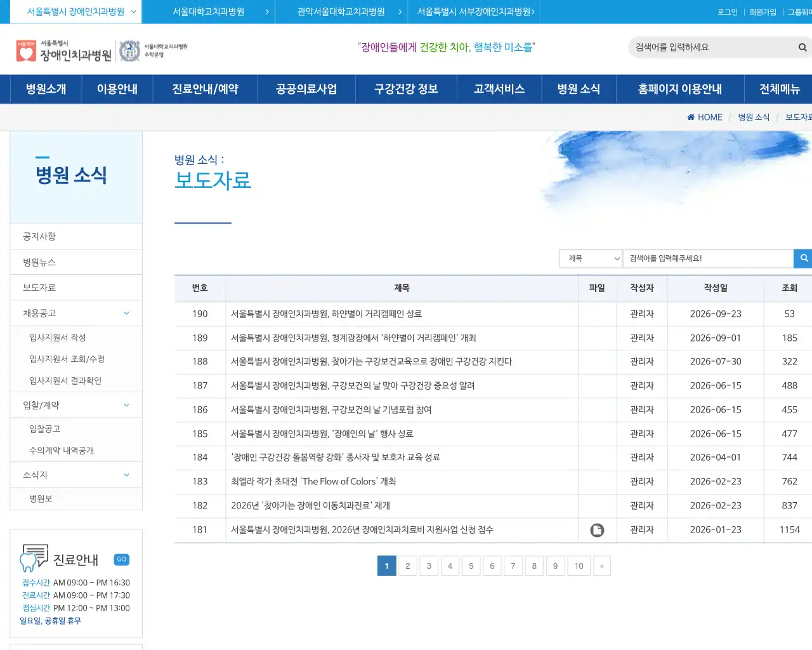Focus the board search keyword input

708,258
